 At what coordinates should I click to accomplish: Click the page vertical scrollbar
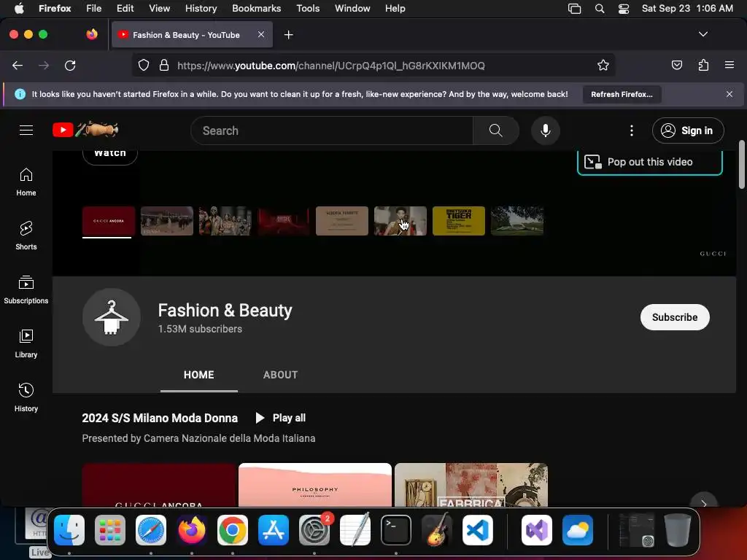pos(741,165)
